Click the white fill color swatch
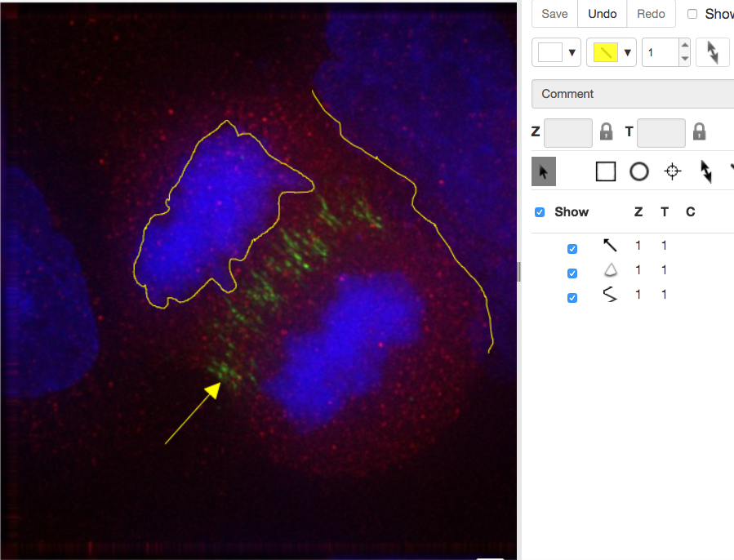The width and height of the screenshot is (734, 560). click(550, 52)
